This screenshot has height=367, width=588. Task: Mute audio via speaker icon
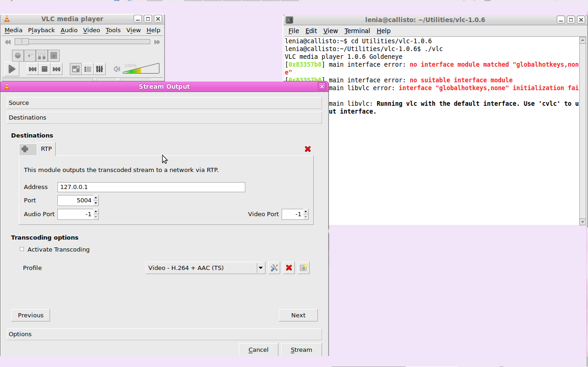click(117, 69)
